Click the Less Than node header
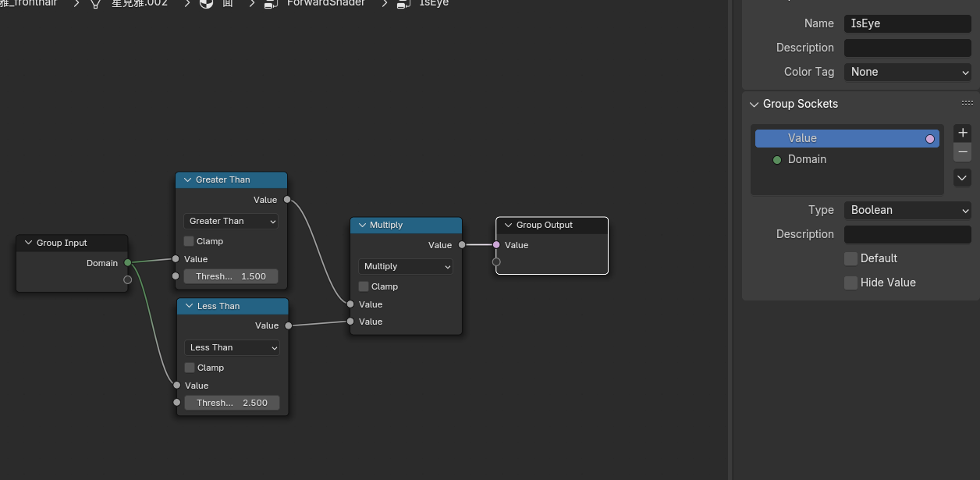The width and height of the screenshot is (980, 480). click(x=233, y=306)
